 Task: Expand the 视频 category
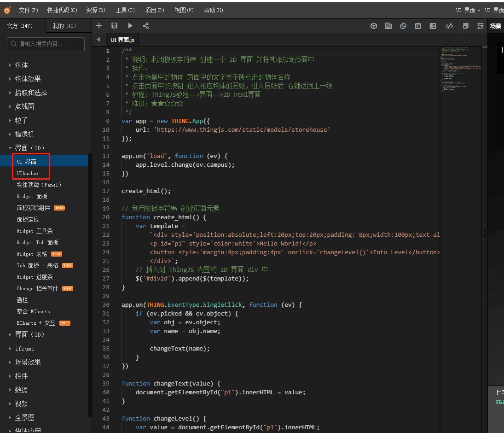[x=21, y=404]
